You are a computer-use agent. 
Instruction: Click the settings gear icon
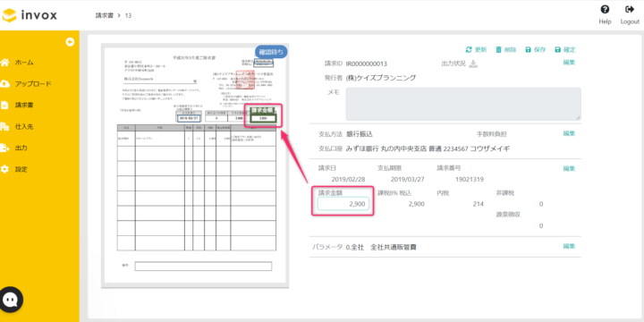pyautogui.click(x=5, y=169)
